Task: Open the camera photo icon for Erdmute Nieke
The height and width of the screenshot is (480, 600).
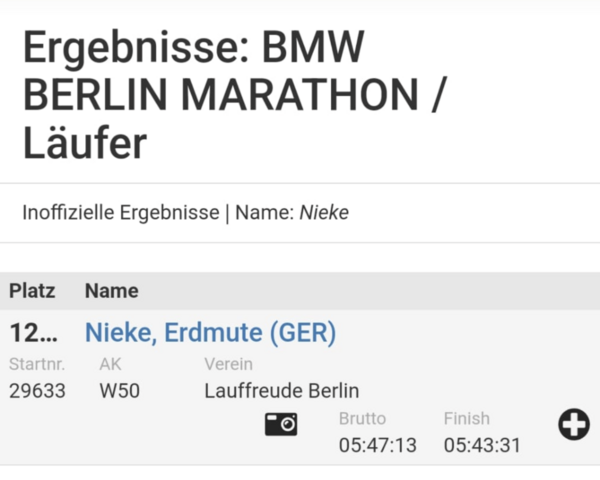Action: pos(281,424)
